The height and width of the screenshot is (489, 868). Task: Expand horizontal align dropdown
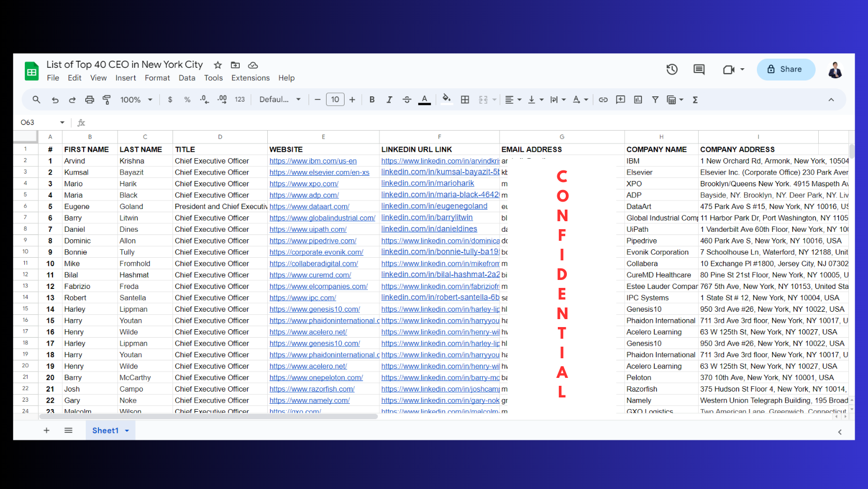pos(520,99)
